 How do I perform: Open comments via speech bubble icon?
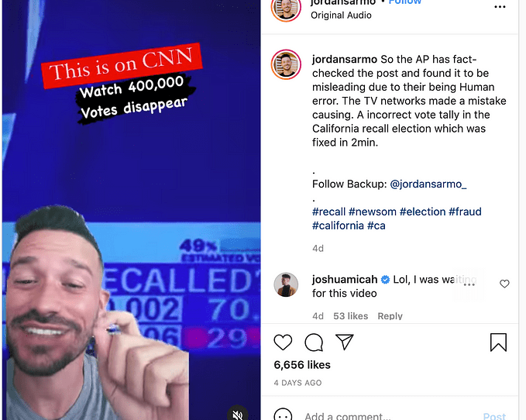pos(314,343)
